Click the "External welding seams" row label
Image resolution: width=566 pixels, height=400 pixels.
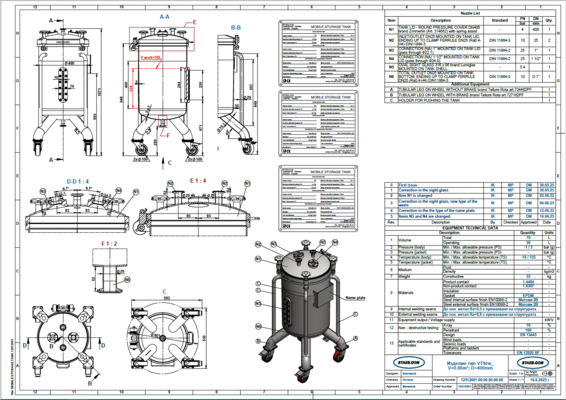pyautogui.click(x=418, y=314)
